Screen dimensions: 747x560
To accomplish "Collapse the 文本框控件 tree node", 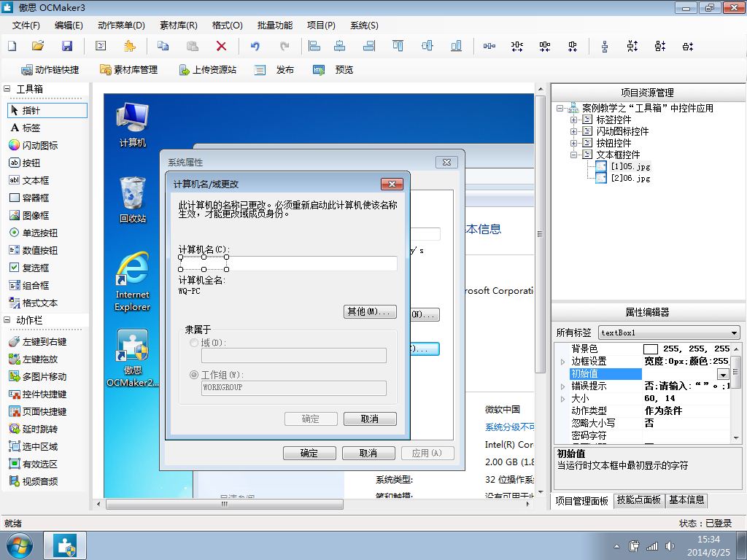I will click(x=573, y=155).
